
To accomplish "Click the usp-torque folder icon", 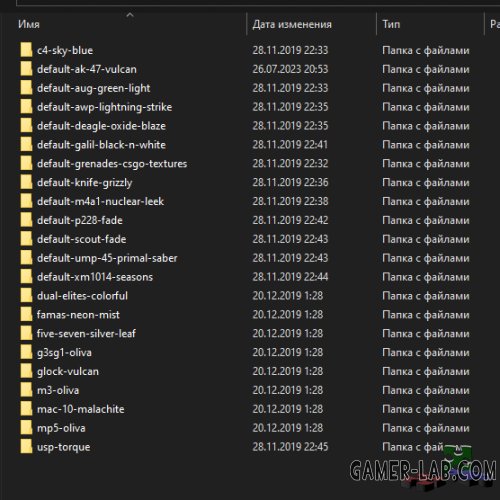I will [x=26, y=447].
